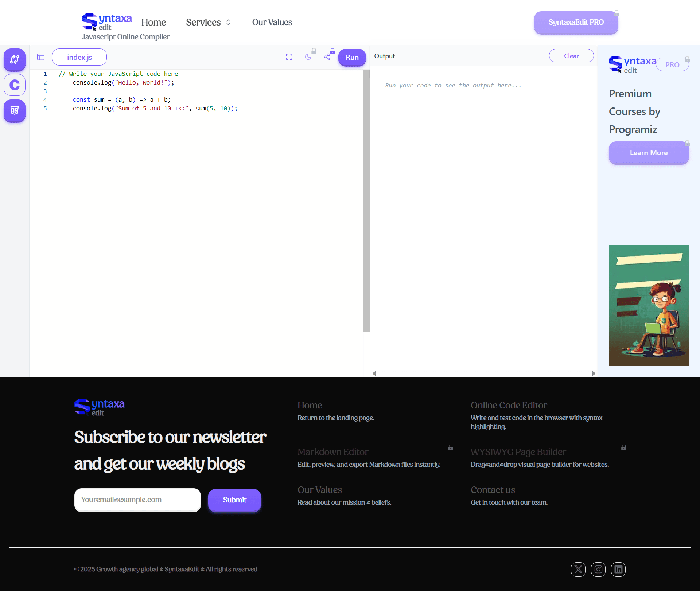This screenshot has height=591, width=700.
Task: Open Our Values nav item
Action: click(272, 22)
